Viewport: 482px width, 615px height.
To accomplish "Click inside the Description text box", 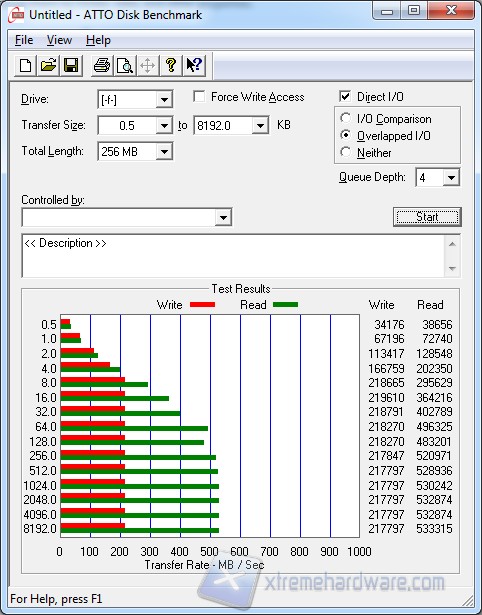I will pos(233,256).
